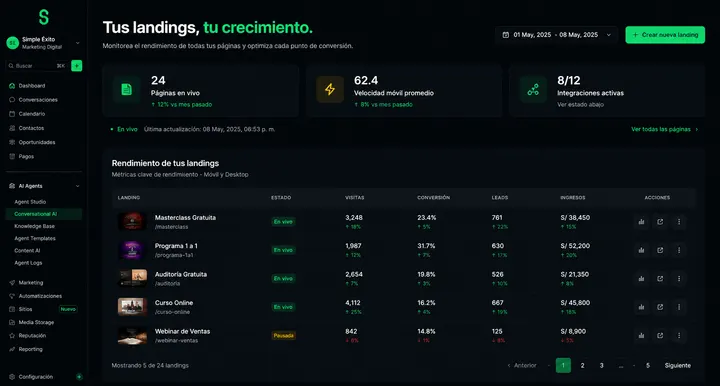Open the date range dropdown
The width and height of the screenshot is (720, 386).
[557, 35]
